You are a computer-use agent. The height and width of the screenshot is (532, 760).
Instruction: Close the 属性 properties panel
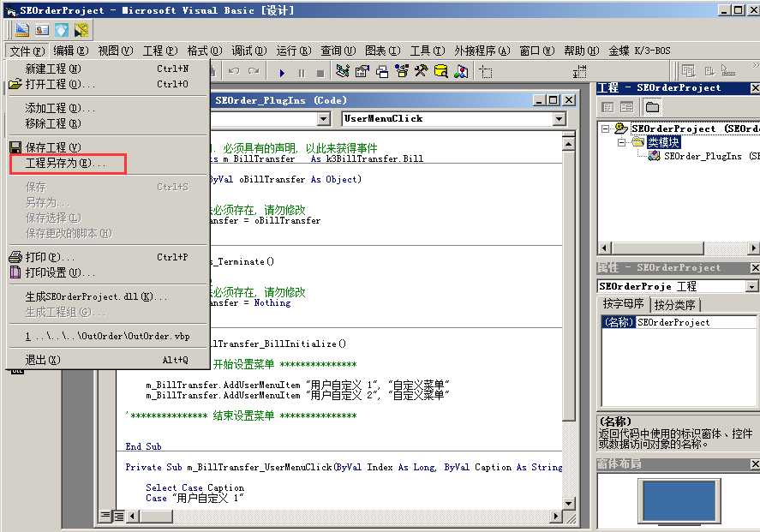(755, 268)
